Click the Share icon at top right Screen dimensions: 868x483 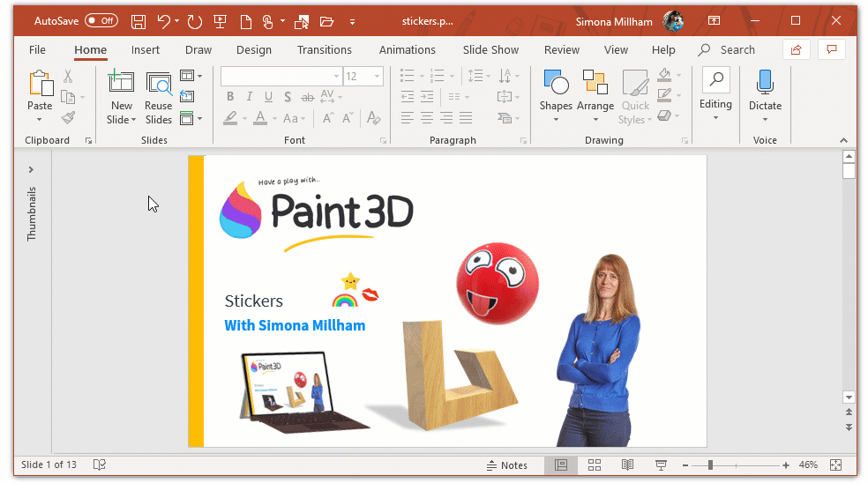(796, 49)
